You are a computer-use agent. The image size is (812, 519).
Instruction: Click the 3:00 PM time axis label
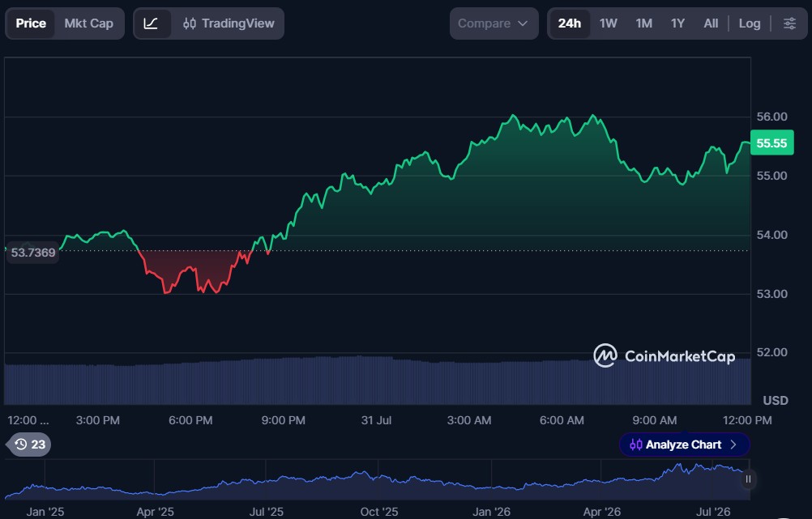(98, 420)
